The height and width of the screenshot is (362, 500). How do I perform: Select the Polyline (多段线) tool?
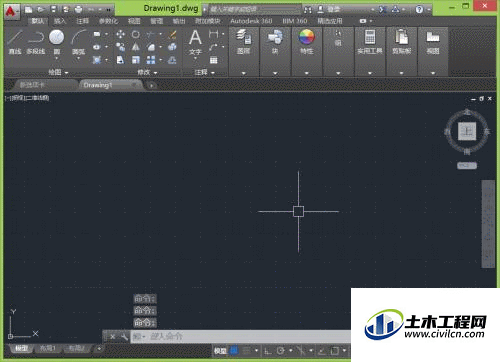[x=35, y=41]
